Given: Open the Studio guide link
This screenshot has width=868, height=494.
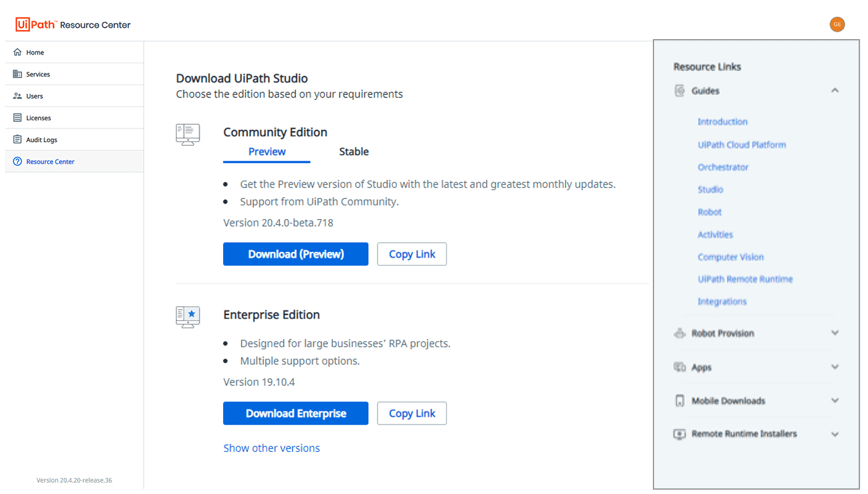Looking at the screenshot, I should point(711,190).
